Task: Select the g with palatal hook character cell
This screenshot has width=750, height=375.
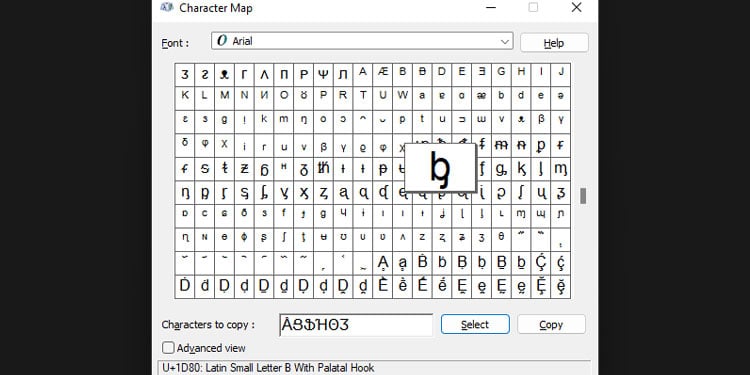Action: (x=501, y=169)
